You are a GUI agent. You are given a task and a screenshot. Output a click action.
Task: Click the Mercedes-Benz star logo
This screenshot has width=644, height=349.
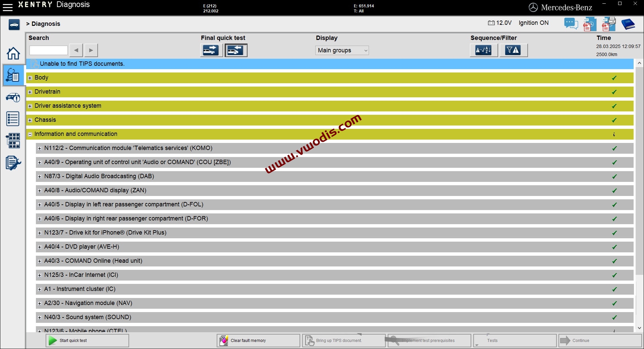pos(533,7)
